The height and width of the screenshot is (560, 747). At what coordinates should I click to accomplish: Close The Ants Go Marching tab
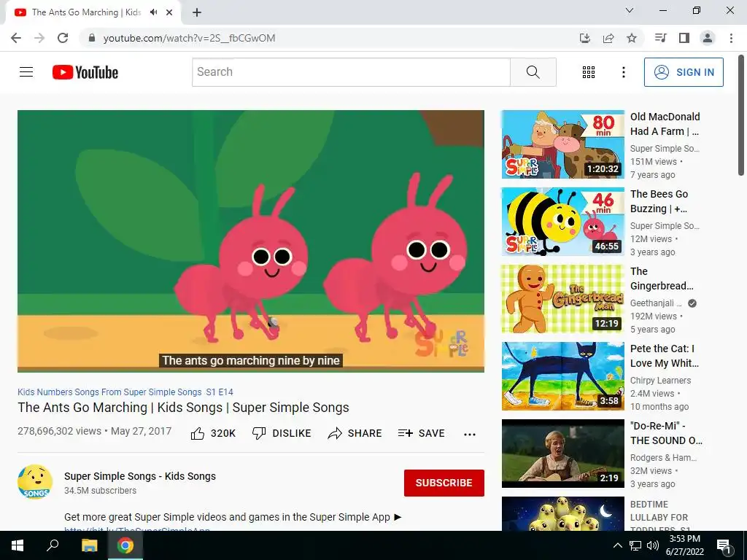pos(169,12)
